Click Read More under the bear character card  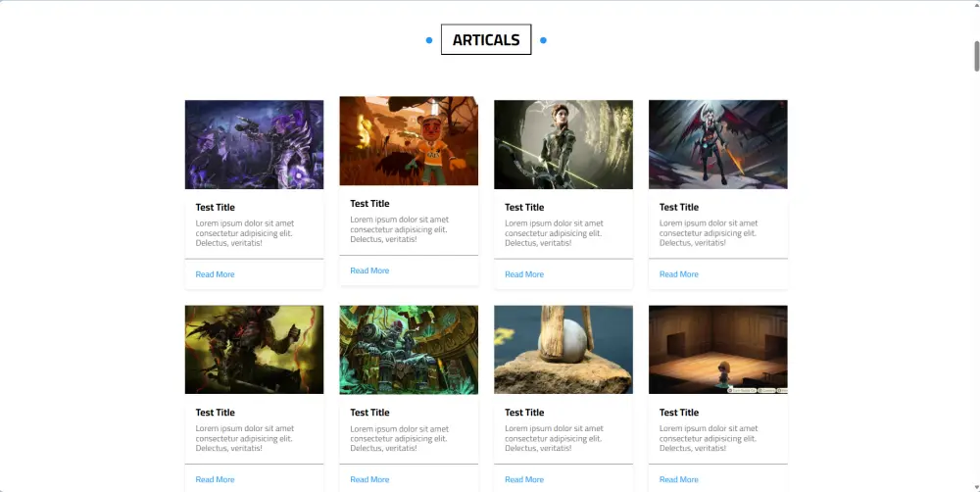369,271
